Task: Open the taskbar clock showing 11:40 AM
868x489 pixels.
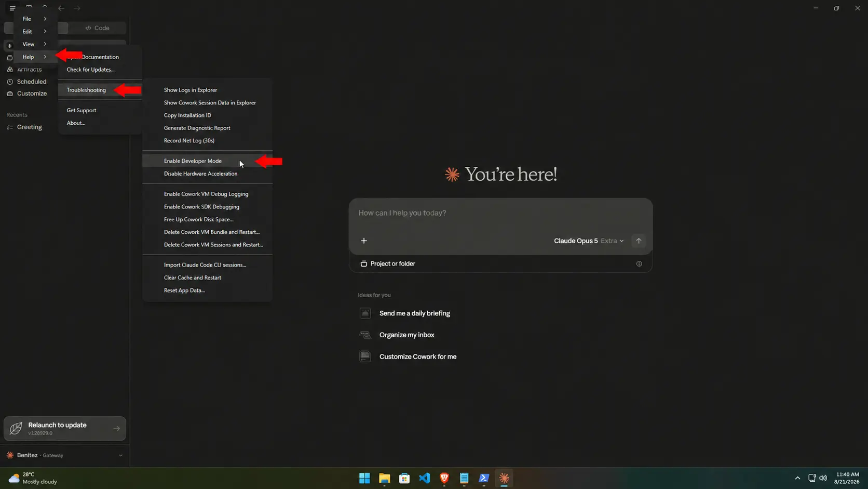Action: (847, 478)
